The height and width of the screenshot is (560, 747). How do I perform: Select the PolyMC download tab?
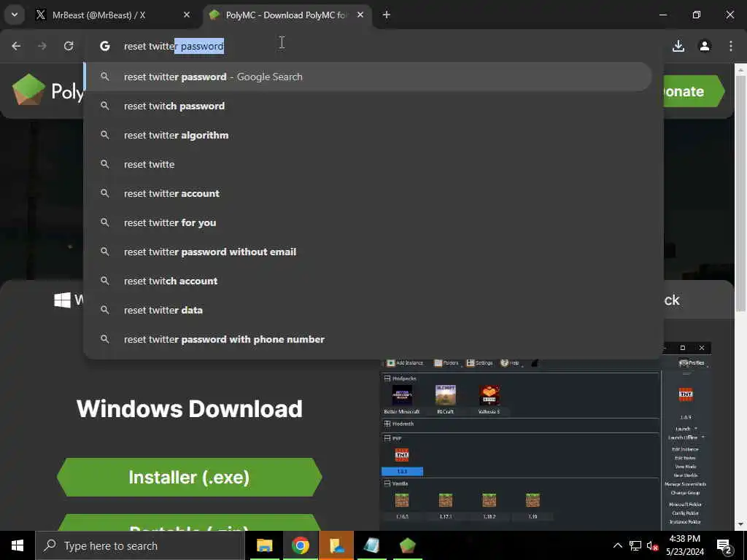click(287, 15)
